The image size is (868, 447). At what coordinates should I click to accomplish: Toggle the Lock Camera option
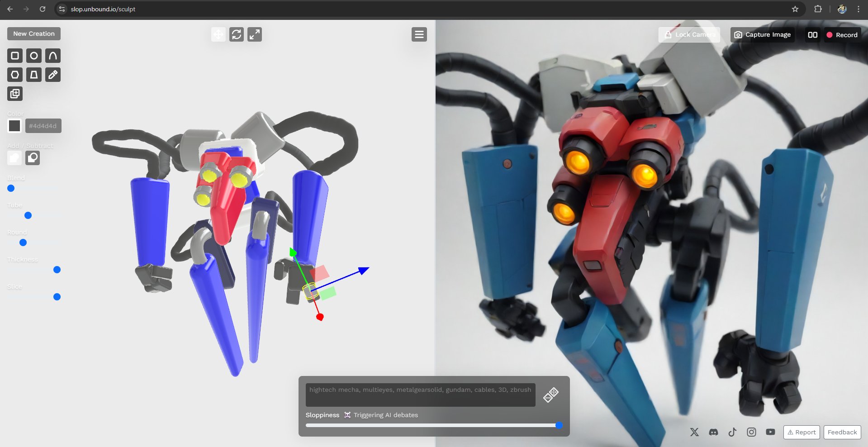coord(689,35)
